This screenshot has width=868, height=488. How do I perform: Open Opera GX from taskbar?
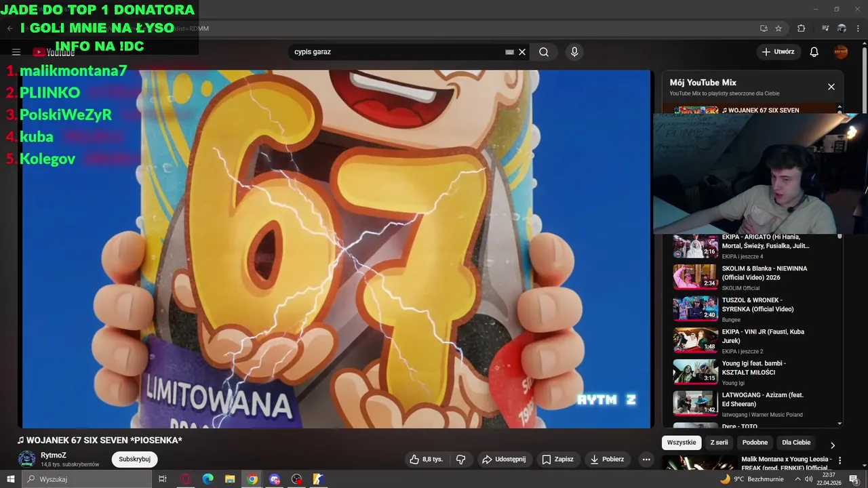click(186, 479)
